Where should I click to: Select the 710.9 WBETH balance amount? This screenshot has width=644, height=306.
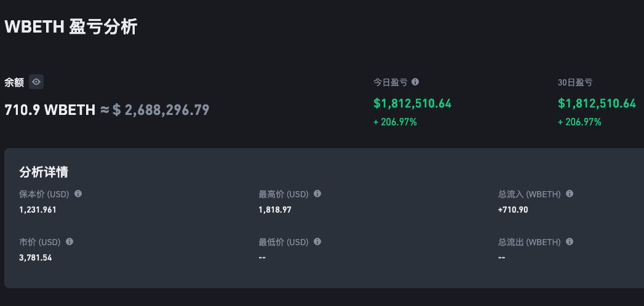coord(50,110)
